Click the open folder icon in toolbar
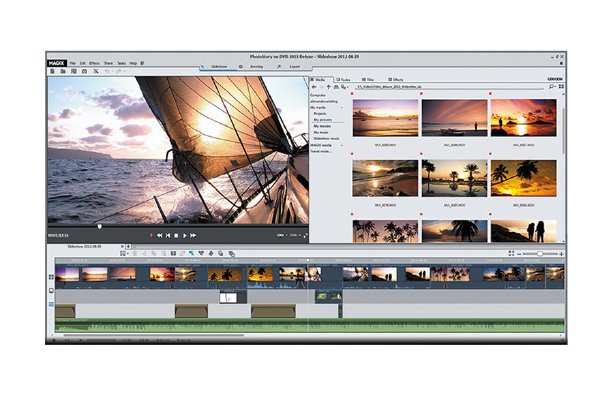Screen dimensions: 600x395 tap(63, 71)
